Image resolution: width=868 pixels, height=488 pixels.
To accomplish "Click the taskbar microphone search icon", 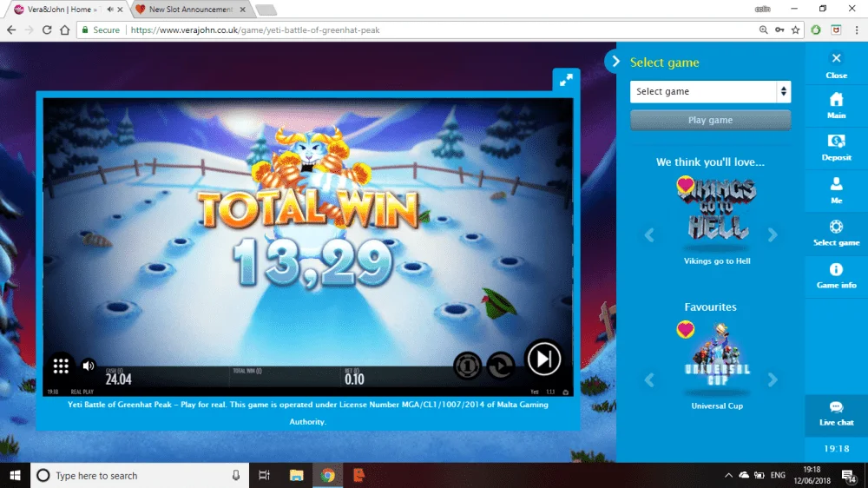I will pyautogui.click(x=236, y=475).
